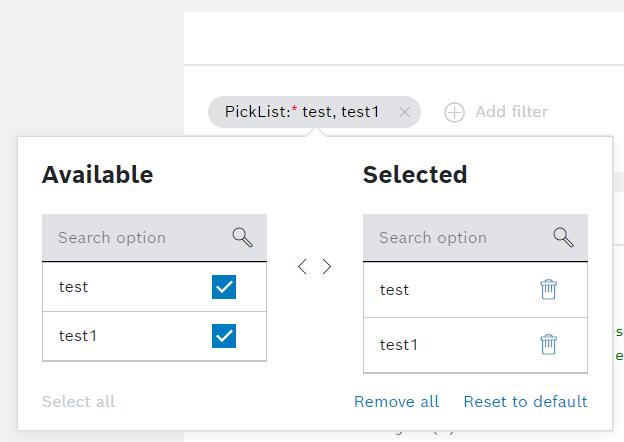
Task: Open the PickList filter chip
Action: [301, 113]
